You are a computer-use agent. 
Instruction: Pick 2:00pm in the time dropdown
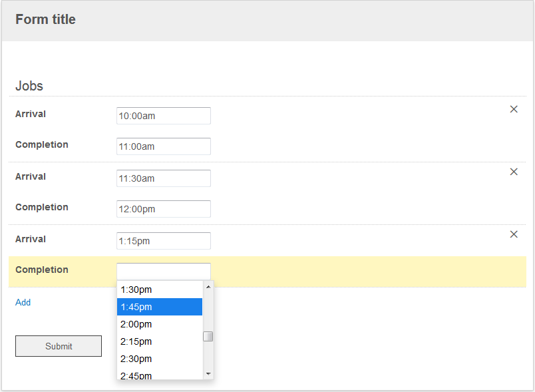click(x=160, y=324)
